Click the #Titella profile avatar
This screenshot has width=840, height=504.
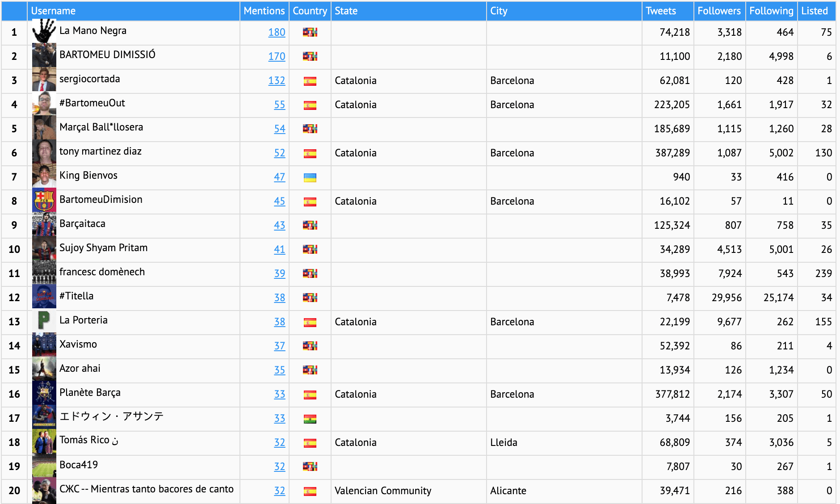tap(44, 297)
